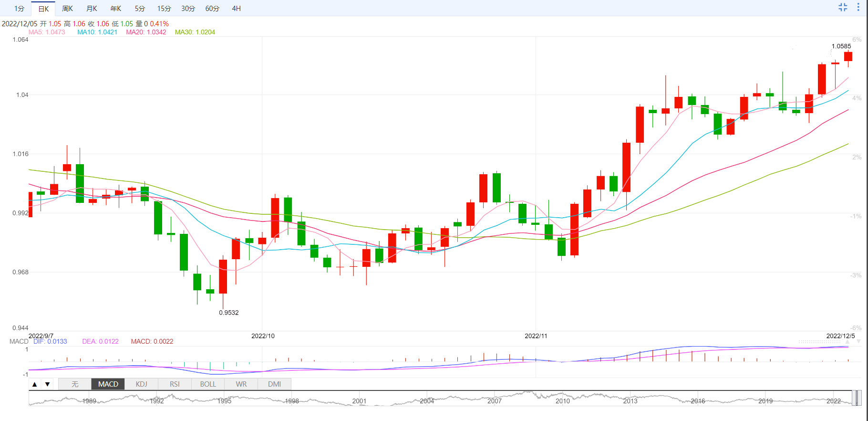The width and height of the screenshot is (868, 421).
Task: Select the 周K weekly chart tab
Action: (67, 9)
